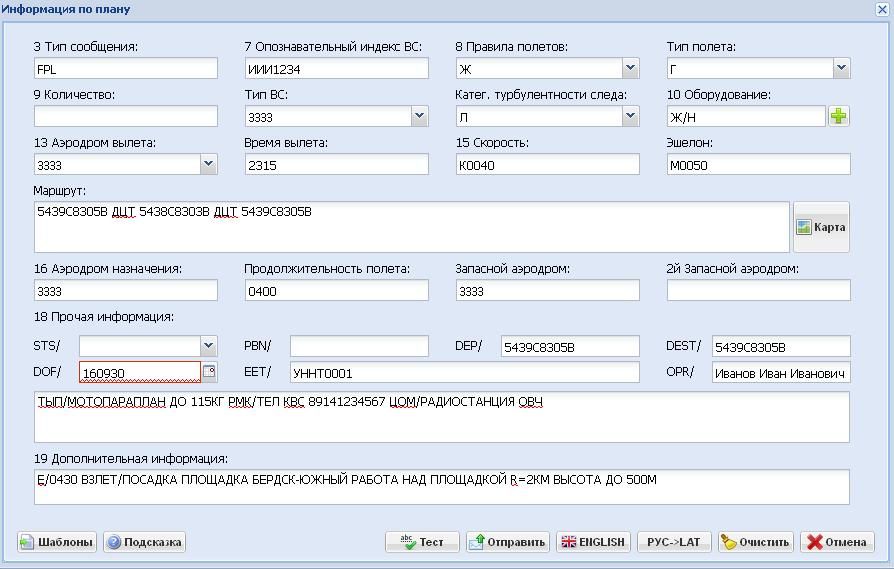Screen dimensions: 894x569
Task: Switch the form language to ENGLISH
Action: point(593,542)
